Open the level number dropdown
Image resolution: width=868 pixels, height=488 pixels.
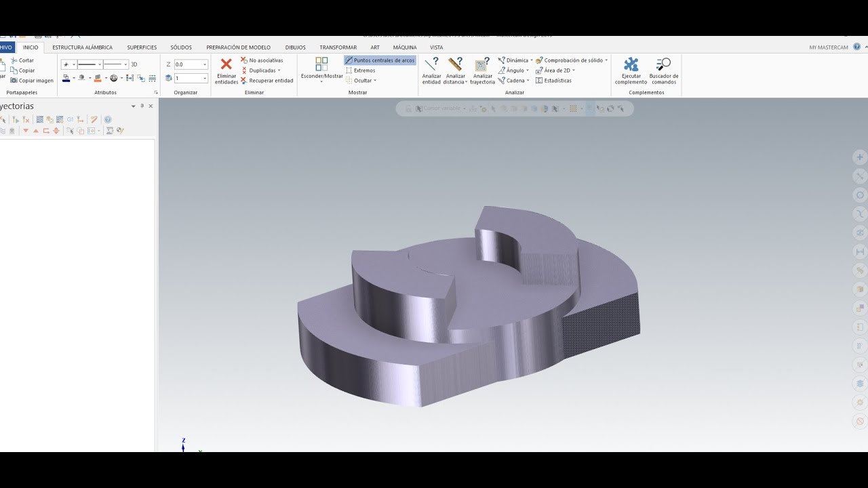(x=205, y=78)
